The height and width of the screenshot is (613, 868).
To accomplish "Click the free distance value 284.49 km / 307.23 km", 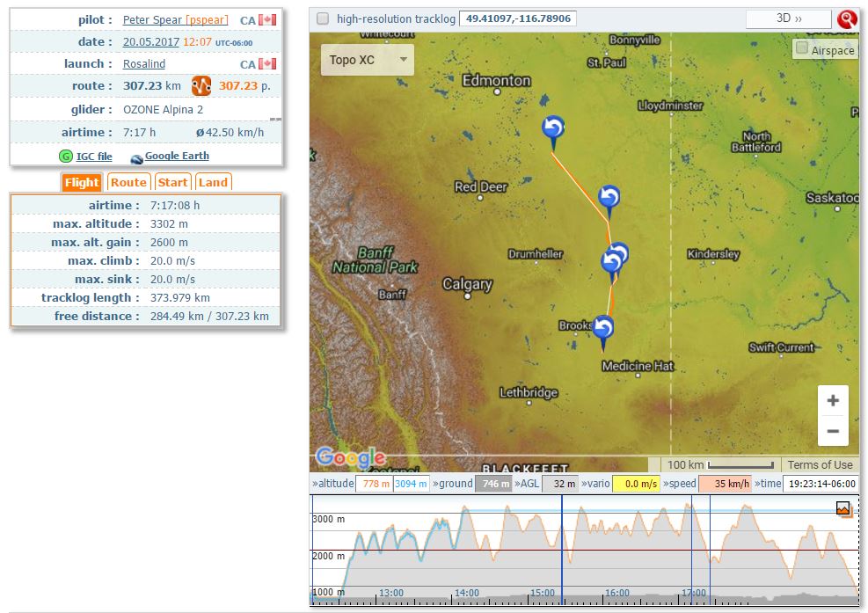I will [209, 317].
